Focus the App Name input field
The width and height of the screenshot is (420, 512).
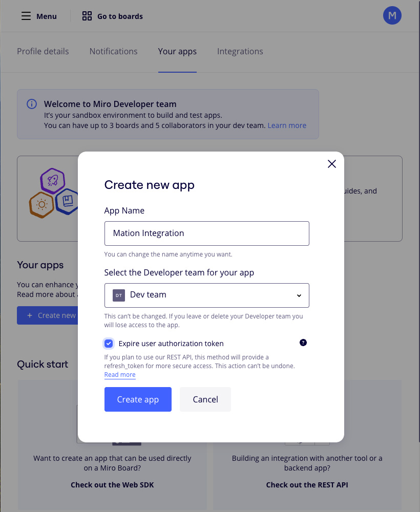[207, 233]
